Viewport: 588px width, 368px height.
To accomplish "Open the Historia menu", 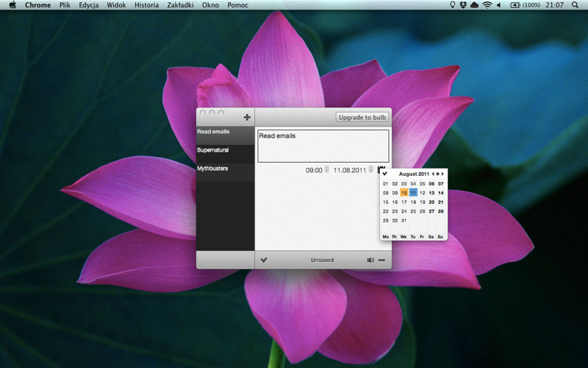I will point(146,5).
